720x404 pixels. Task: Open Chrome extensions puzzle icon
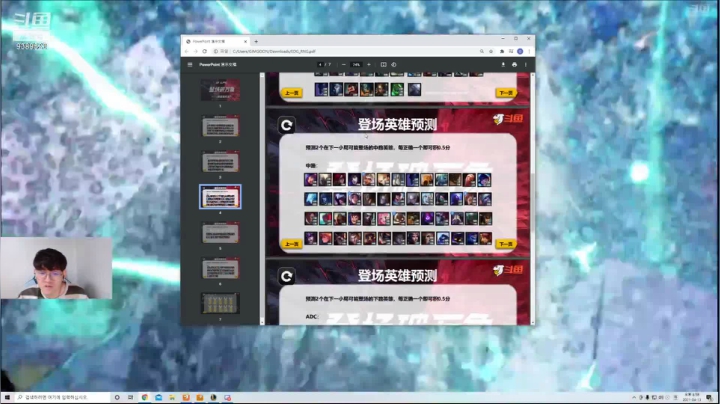pos(502,51)
